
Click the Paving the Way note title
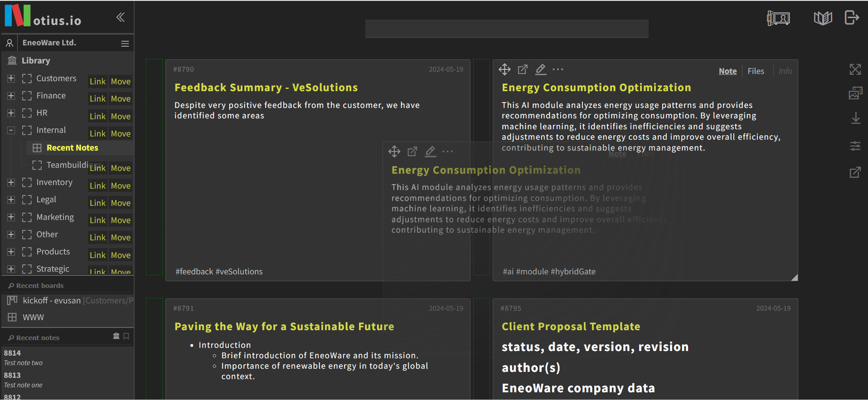coord(284,327)
